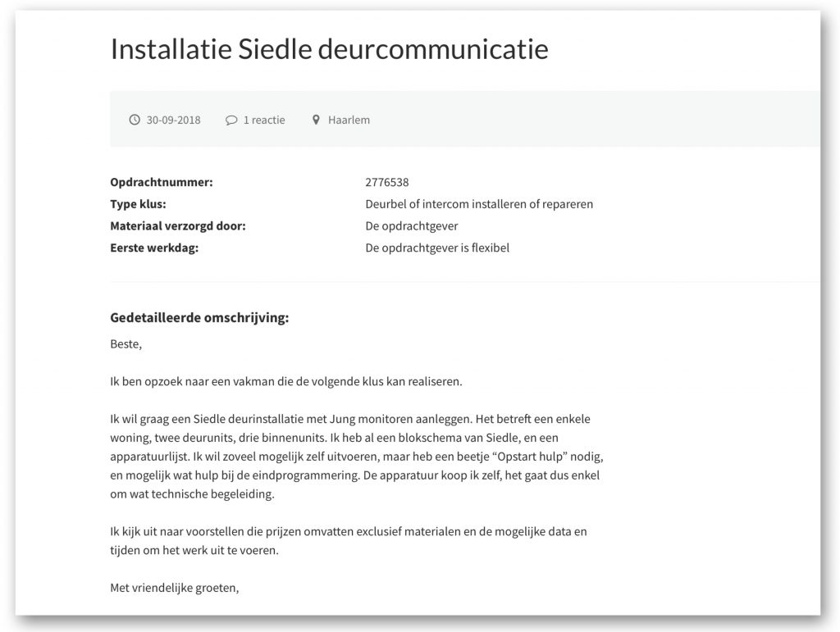Click the Opdrachtnummer label
This screenshot has width=840, height=632.
pos(161,182)
